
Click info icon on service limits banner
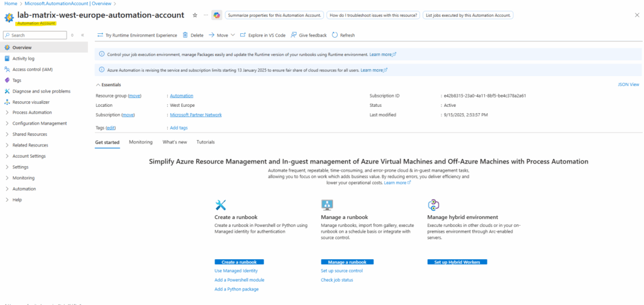tap(102, 70)
